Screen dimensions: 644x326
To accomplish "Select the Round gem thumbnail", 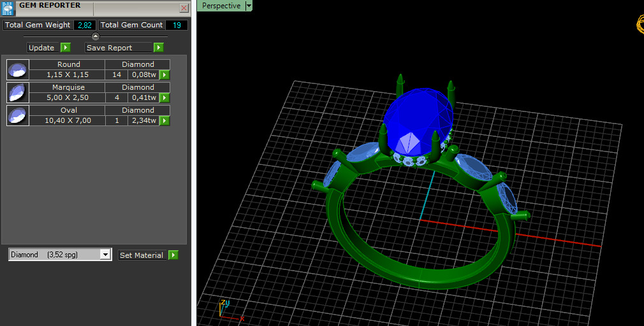I will click(x=18, y=69).
